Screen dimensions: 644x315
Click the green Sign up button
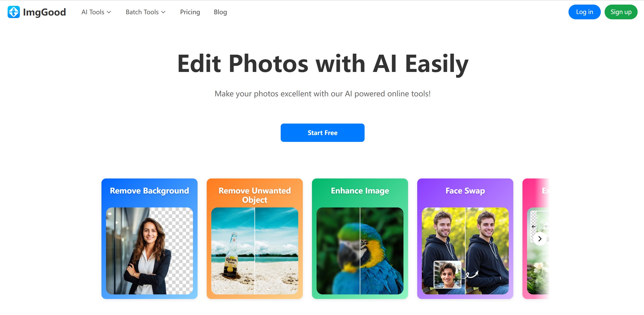pyautogui.click(x=621, y=12)
